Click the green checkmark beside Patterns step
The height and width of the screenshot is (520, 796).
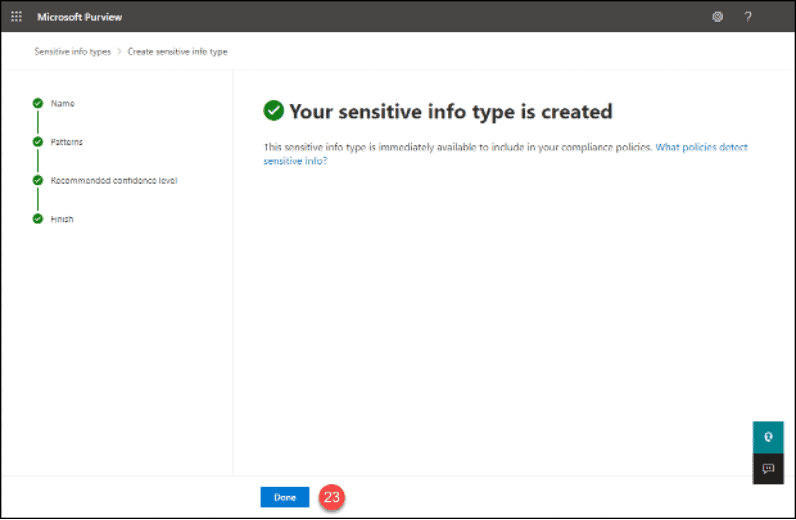point(38,142)
